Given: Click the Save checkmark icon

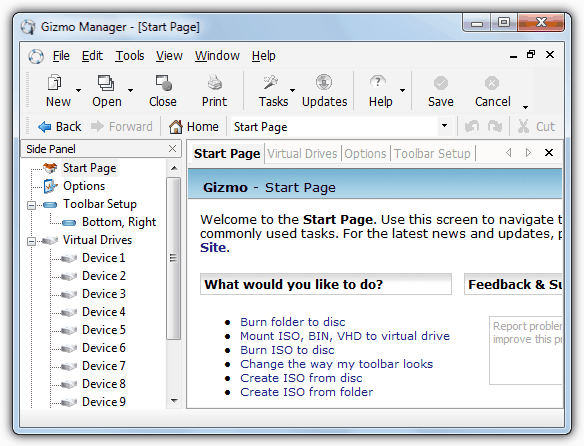Looking at the screenshot, I should (x=441, y=83).
